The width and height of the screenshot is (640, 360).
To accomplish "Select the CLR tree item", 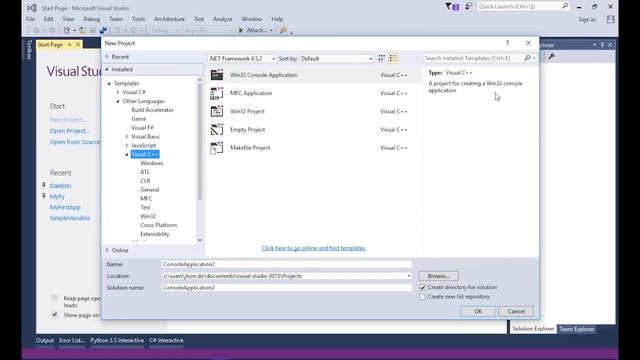I will (x=145, y=181).
